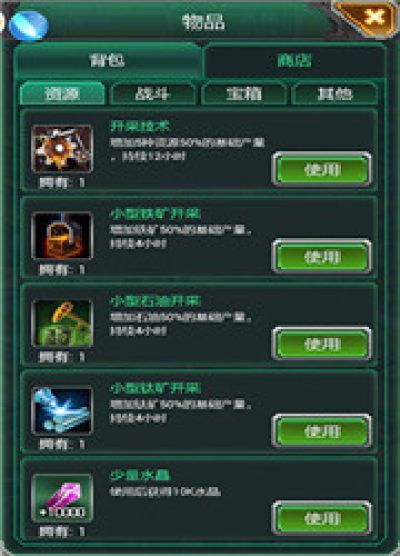Select the 资源 resources category tab
This screenshot has width=400, height=556.
[62, 94]
